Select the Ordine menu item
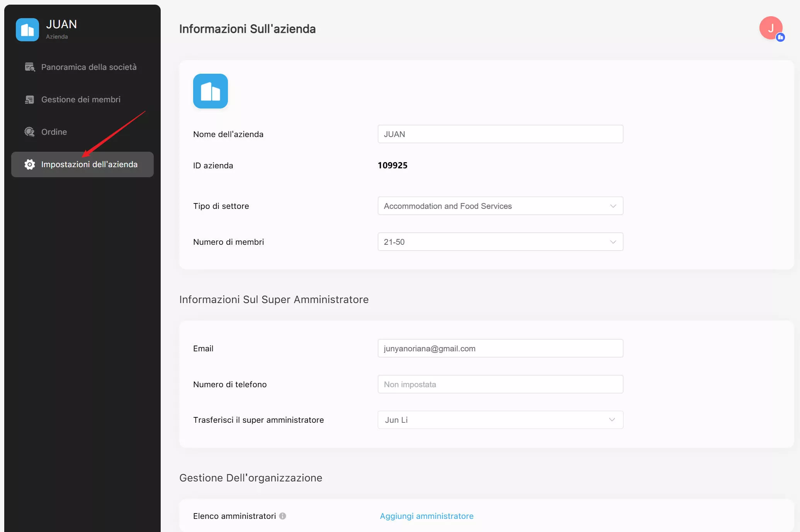The width and height of the screenshot is (800, 532). coord(54,132)
